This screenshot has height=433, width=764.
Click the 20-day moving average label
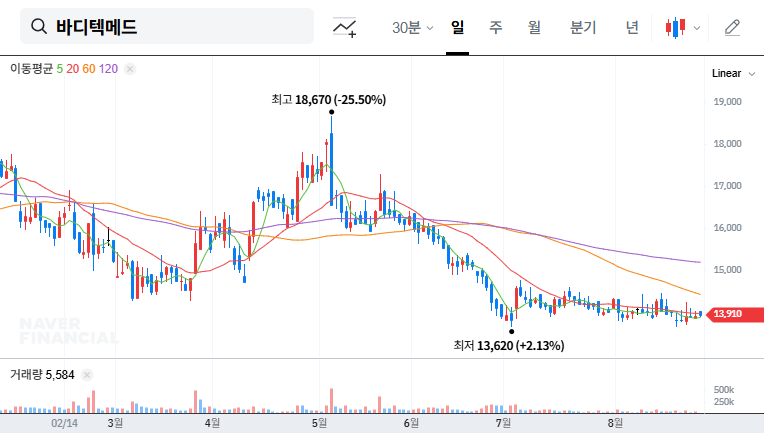point(73,69)
